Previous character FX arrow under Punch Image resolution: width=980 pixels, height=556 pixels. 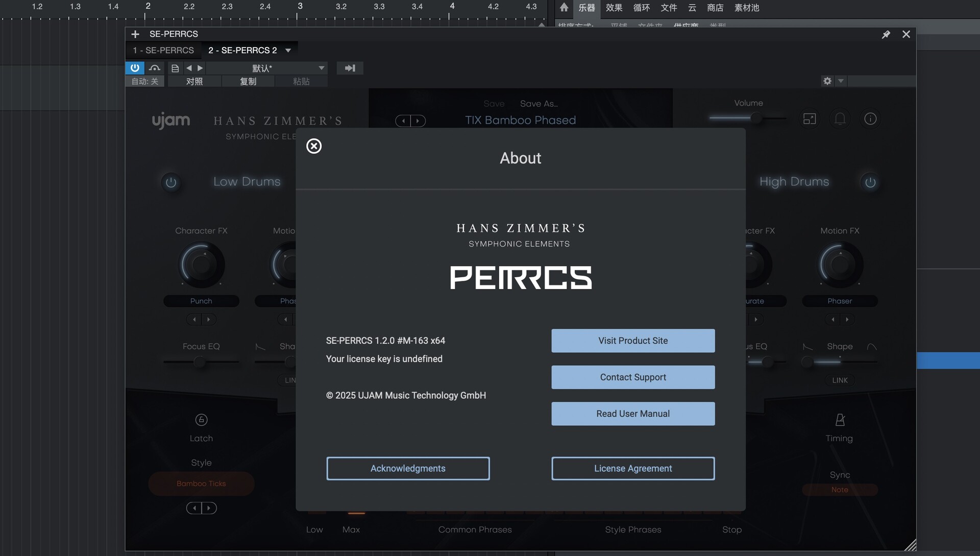click(194, 320)
